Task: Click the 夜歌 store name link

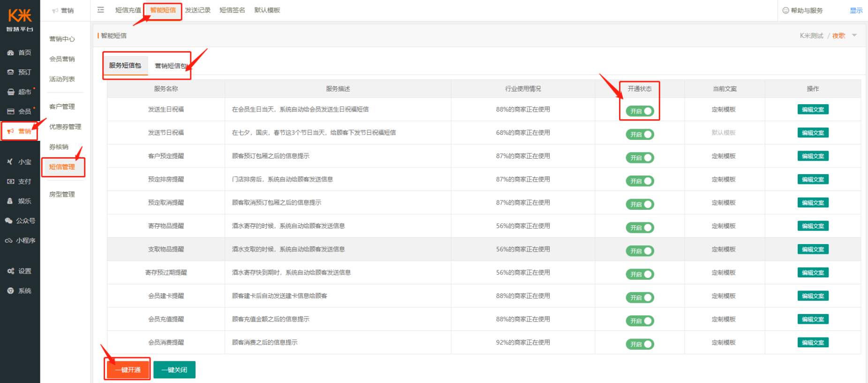Action: pos(838,36)
